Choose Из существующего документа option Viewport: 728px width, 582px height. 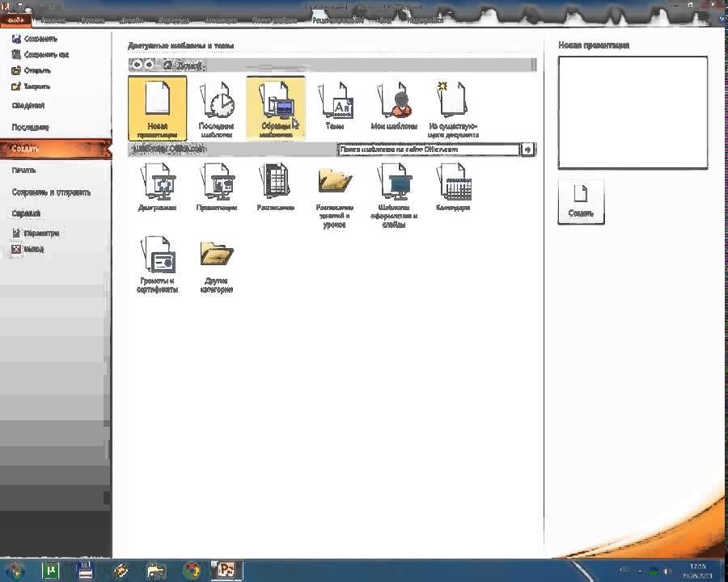coord(453,108)
